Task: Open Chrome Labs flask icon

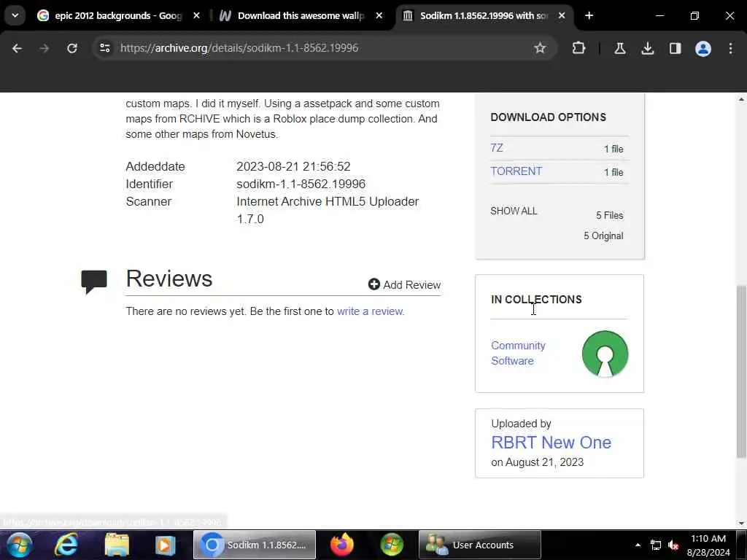Action: [620, 48]
